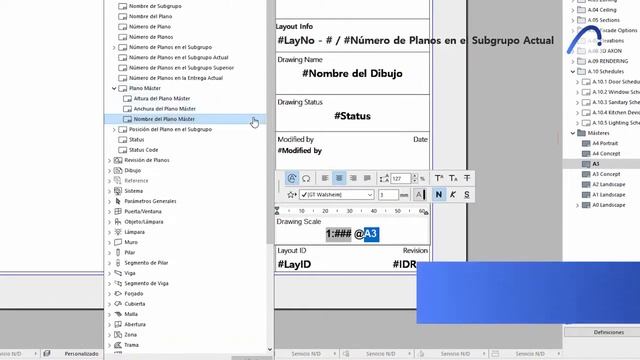Click the Cubierta roof category icon

(x=118, y=304)
